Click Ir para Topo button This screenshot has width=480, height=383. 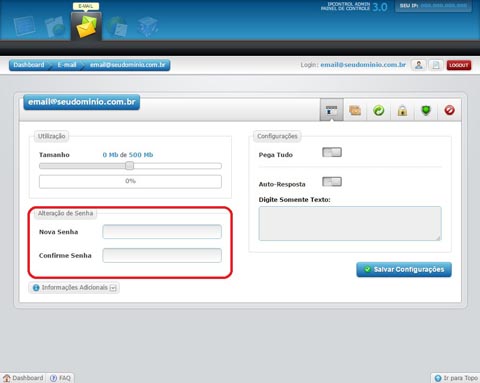point(456,378)
